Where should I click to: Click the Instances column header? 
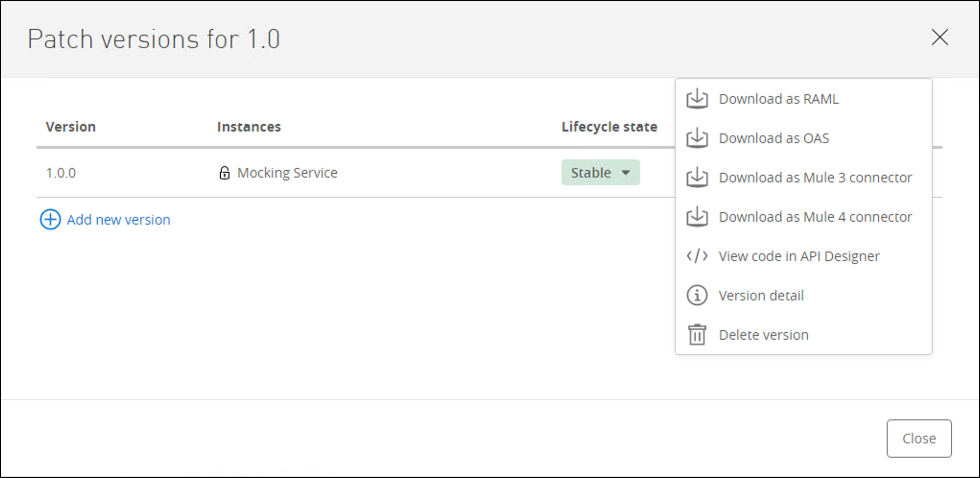pyautogui.click(x=249, y=127)
